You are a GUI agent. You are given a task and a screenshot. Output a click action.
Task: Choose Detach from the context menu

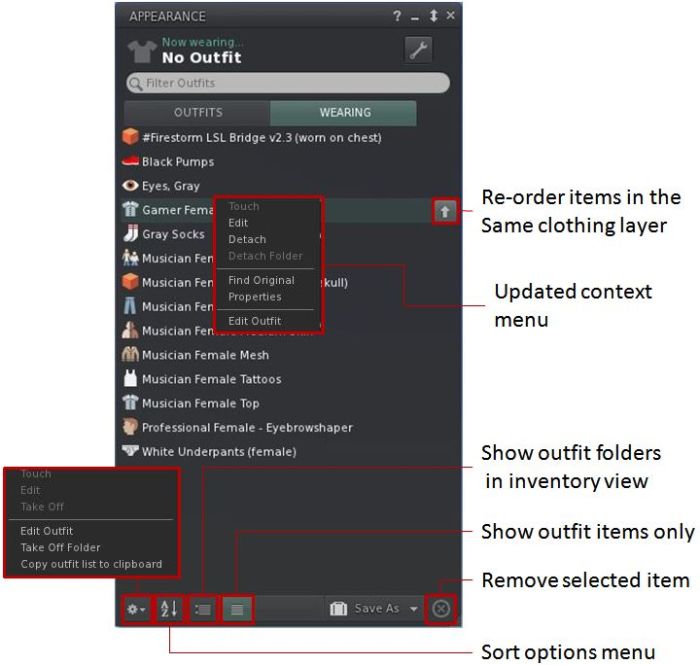tap(247, 239)
